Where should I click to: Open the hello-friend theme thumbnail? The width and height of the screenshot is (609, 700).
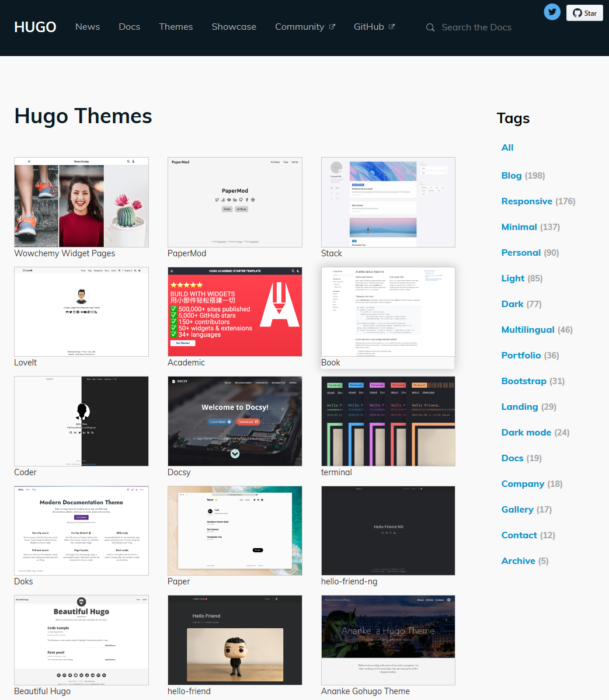(x=235, y=640)
